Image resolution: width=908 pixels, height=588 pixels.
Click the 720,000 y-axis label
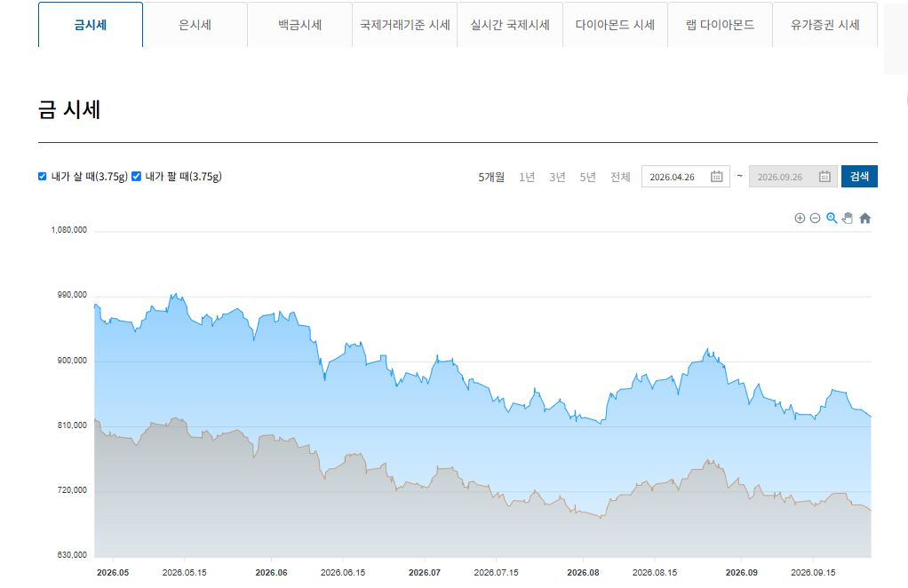72,490
